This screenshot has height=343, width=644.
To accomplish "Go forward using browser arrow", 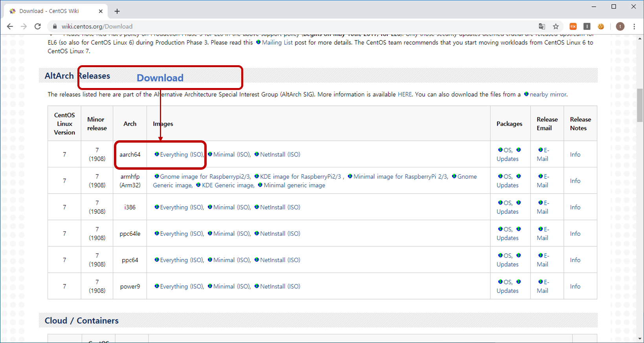I will tap(24, 26).
